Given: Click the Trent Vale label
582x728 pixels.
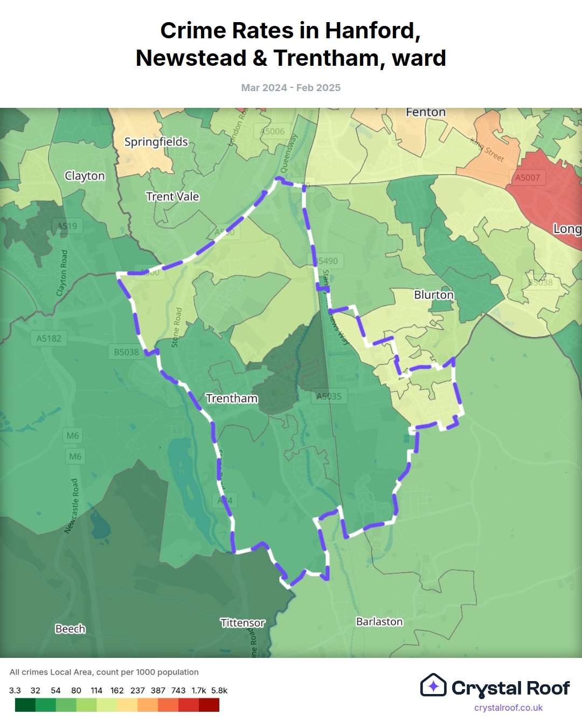Looking at the screenshot, I should [172, 197].
